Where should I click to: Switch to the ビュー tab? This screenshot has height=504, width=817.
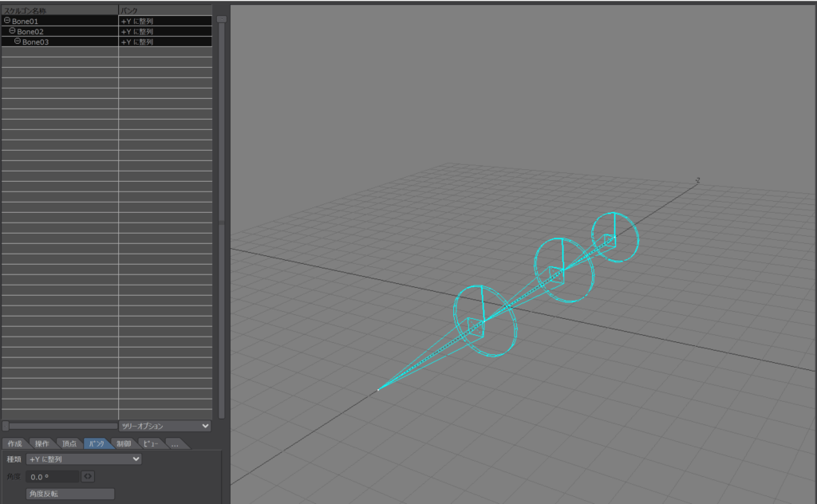click(151, 443)
